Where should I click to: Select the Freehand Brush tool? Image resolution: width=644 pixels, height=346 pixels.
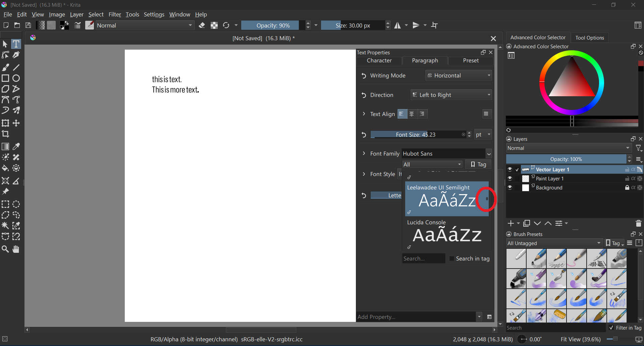(x=5, y=67)
